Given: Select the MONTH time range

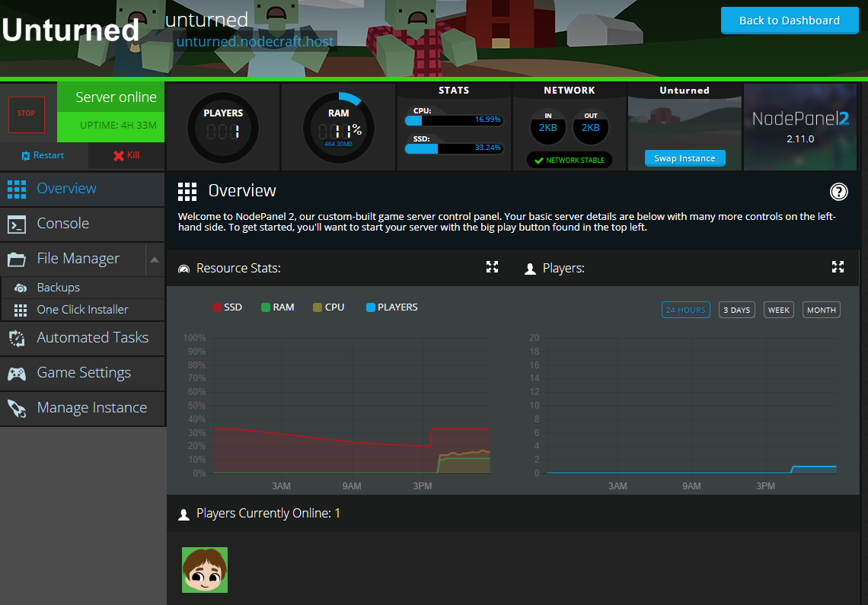Looking at the screenshot, I should tap(821, 310).
